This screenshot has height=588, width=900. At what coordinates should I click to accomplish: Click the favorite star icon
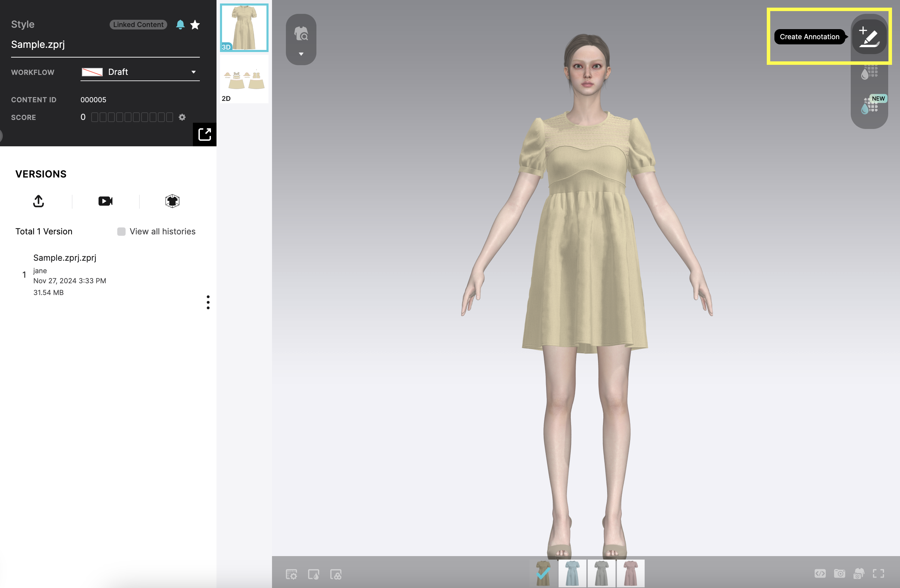point(195,25)
